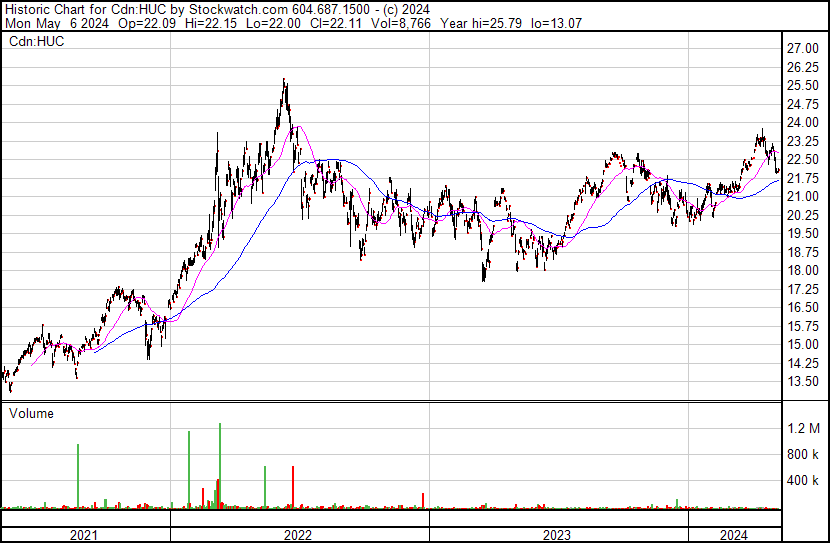Screen dimensions: 830x543
Task: Click the Volume panel label
Action: 31,413
